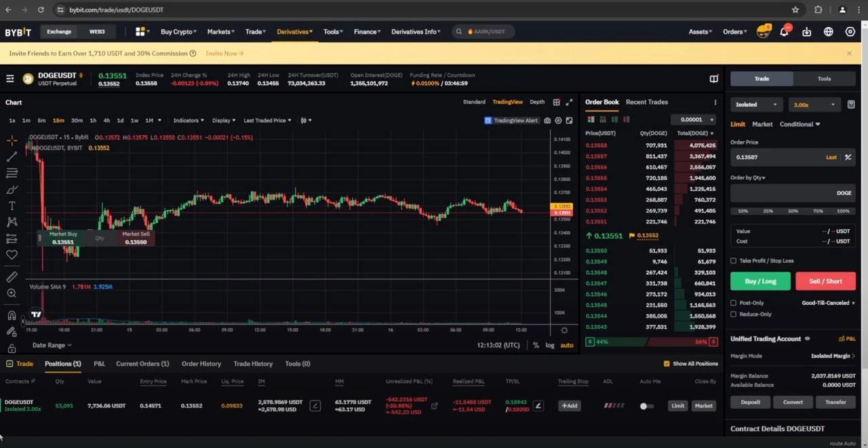Click the notifications bell icon
This screenshot has width=868, height=448.
coord(785,32)
